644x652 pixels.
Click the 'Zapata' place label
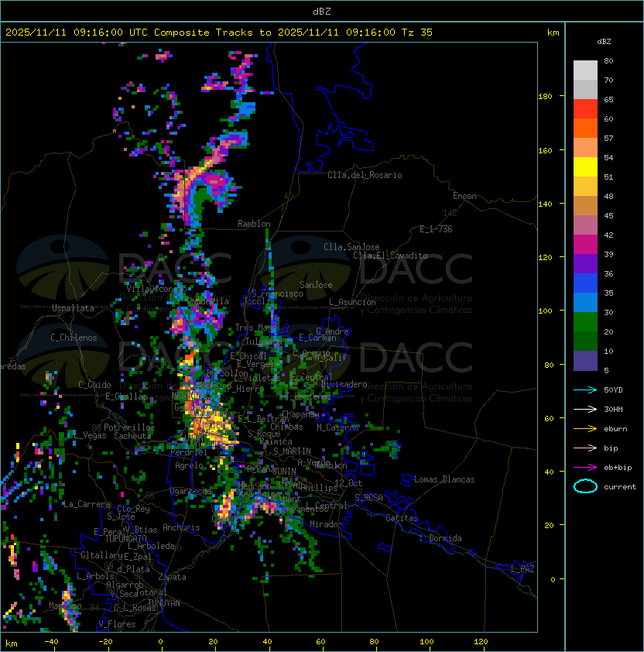coord(172,577)
